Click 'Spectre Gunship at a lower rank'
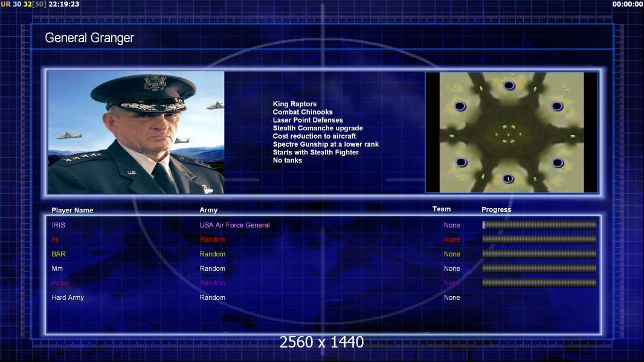This screenshot has height=362, width=644. (x=326, y=144)
